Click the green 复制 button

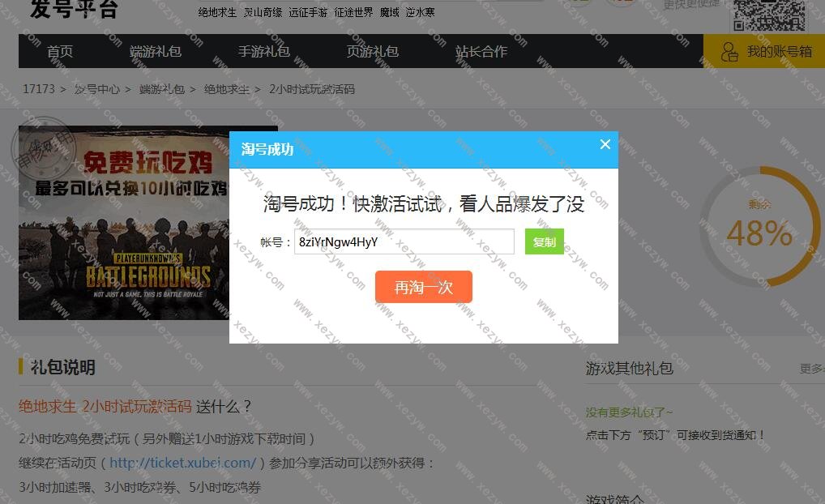pyautogui.click(x=544, y=241)
